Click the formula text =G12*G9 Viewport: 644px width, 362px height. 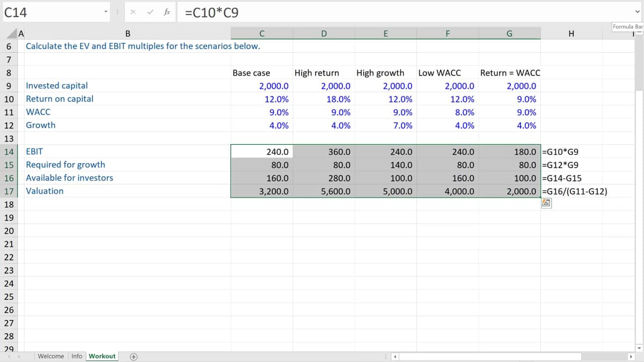[560, 165]
